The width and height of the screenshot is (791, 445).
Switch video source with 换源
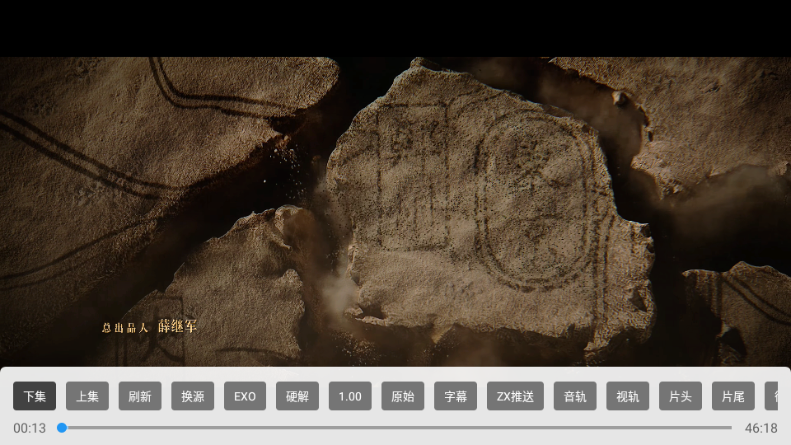(192, 396)
